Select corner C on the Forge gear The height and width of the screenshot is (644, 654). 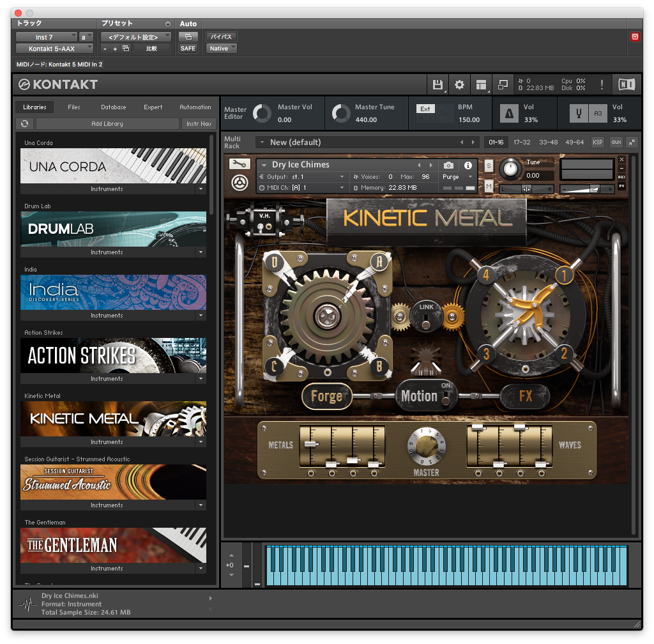tap(274, 366)
